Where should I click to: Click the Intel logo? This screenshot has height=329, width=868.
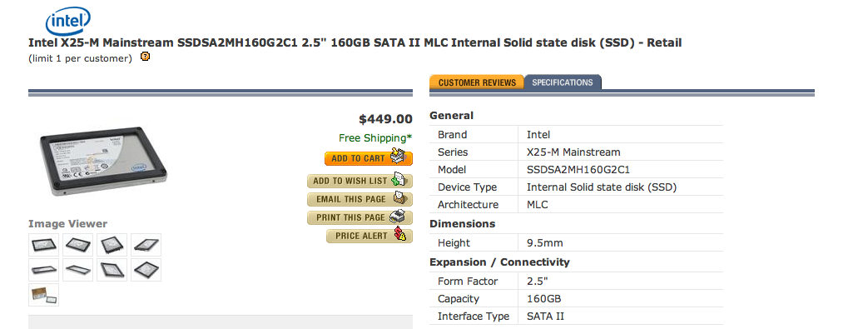click(x=68, y=22)
